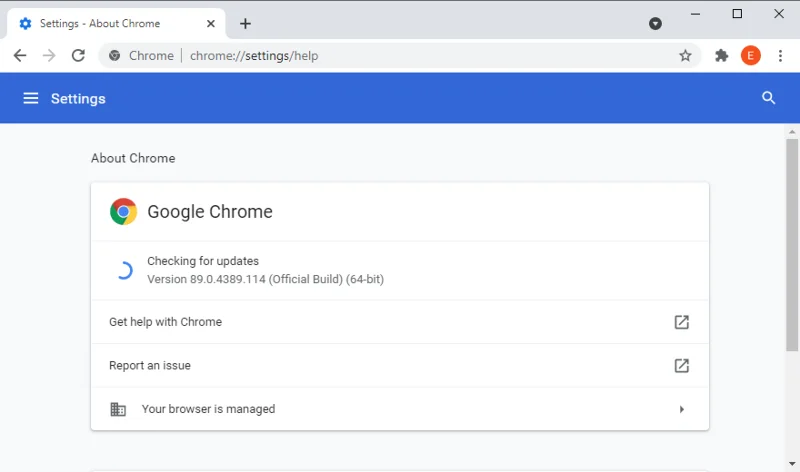This screenshot has width=800, height=472.
Task: Open Get help with Chrome link
Action: coord(399,322)
